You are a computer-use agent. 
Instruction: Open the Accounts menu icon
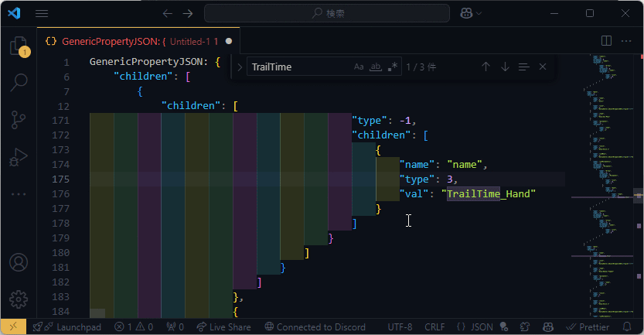18,262
